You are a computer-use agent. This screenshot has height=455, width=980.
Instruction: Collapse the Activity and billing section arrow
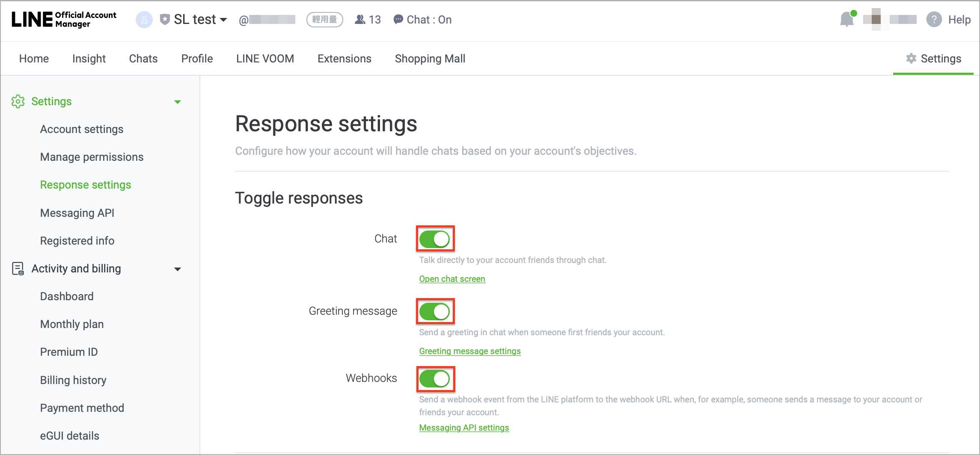coord(178,269)
